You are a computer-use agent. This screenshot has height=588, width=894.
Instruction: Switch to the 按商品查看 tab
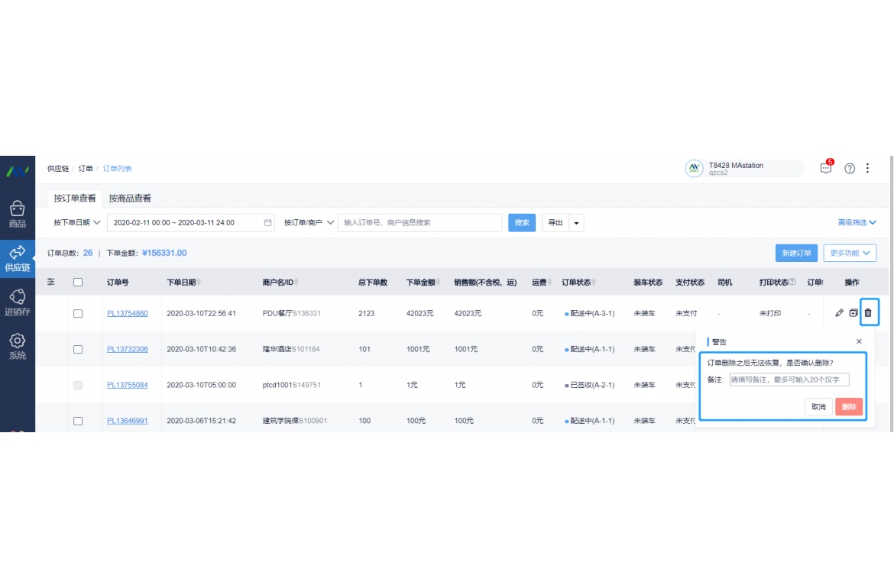(130, 199)
